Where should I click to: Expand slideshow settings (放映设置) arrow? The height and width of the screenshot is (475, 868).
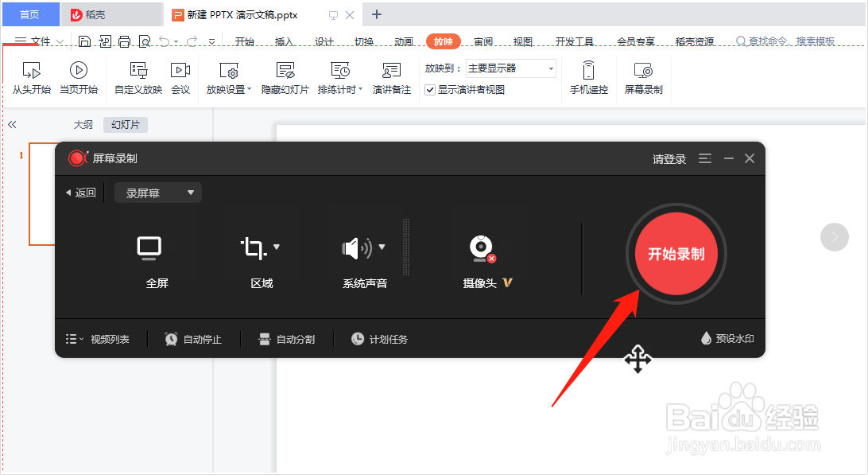(249, 89)
